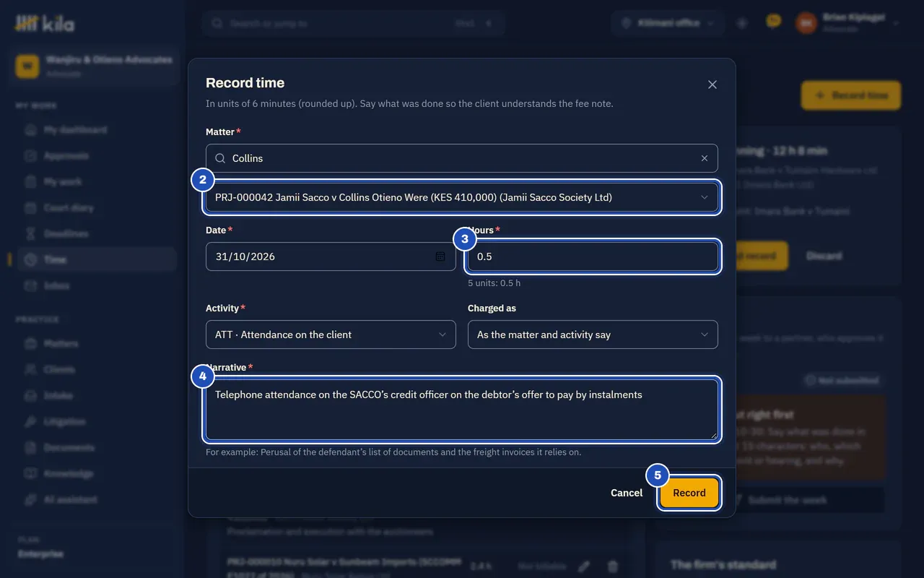This screenshot has height=578, width=924.
Task: Focus the Date field showing 31/10/2026
Action: click(331, 256)
